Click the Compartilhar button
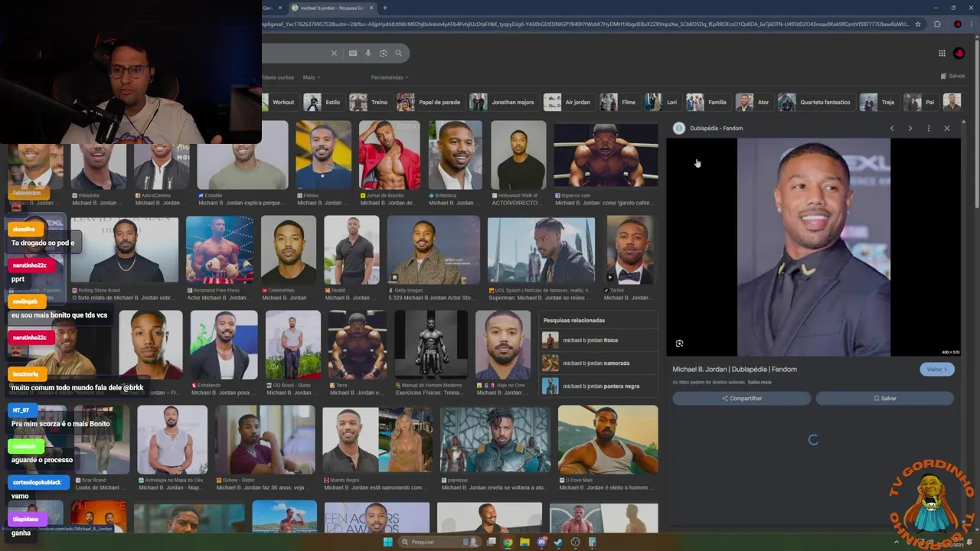Image resolution: width=980 pixels, height=551 pixels. tap(741, 398)
